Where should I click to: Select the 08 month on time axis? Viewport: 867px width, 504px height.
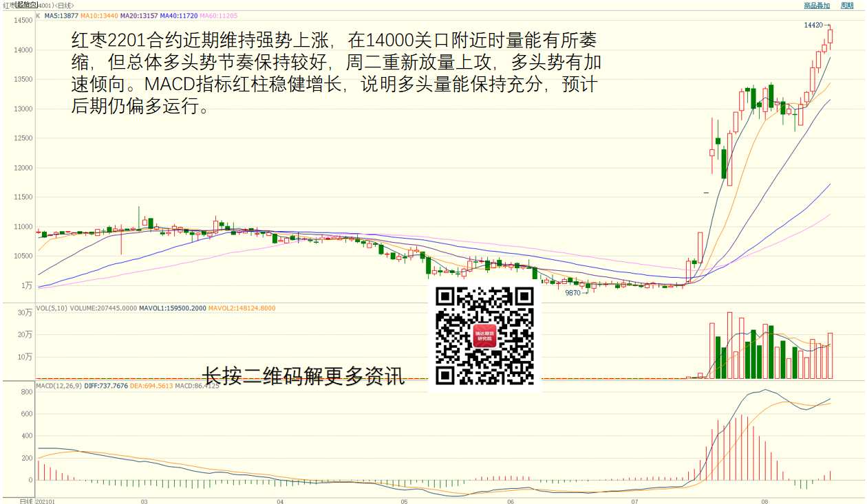coord(764,501)
